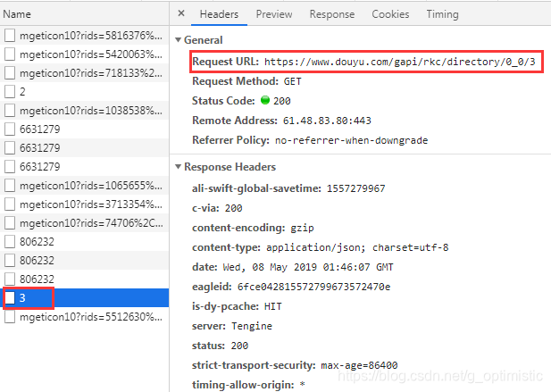Click content-type application/json header
This screenshot has height=392, width=551.
click(320, 247)
